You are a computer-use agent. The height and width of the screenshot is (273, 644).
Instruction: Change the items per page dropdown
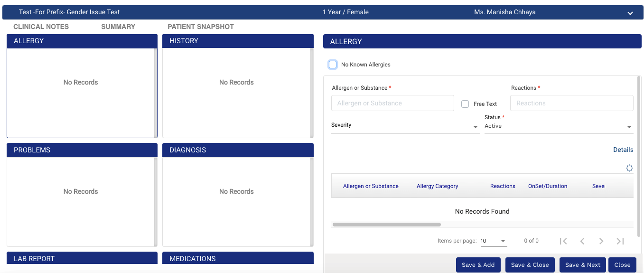point(494,241)
